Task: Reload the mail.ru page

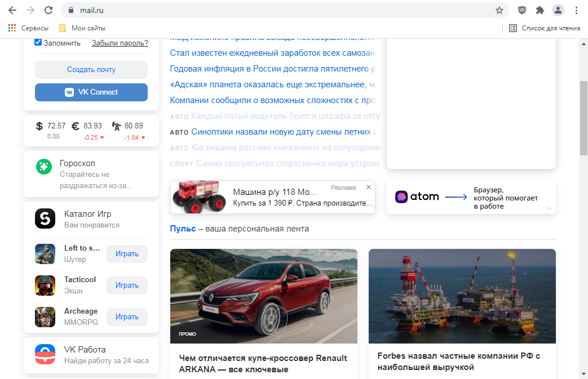Action: coord(48,10)
